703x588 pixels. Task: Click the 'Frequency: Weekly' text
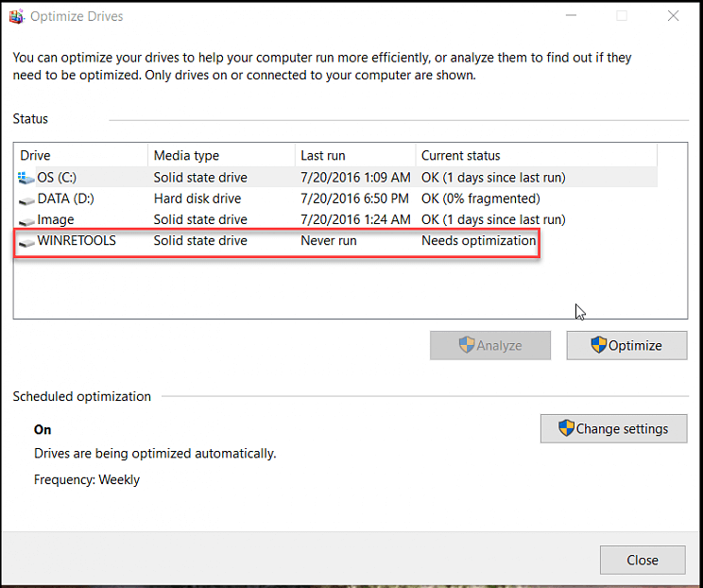(x=87, y=480)
